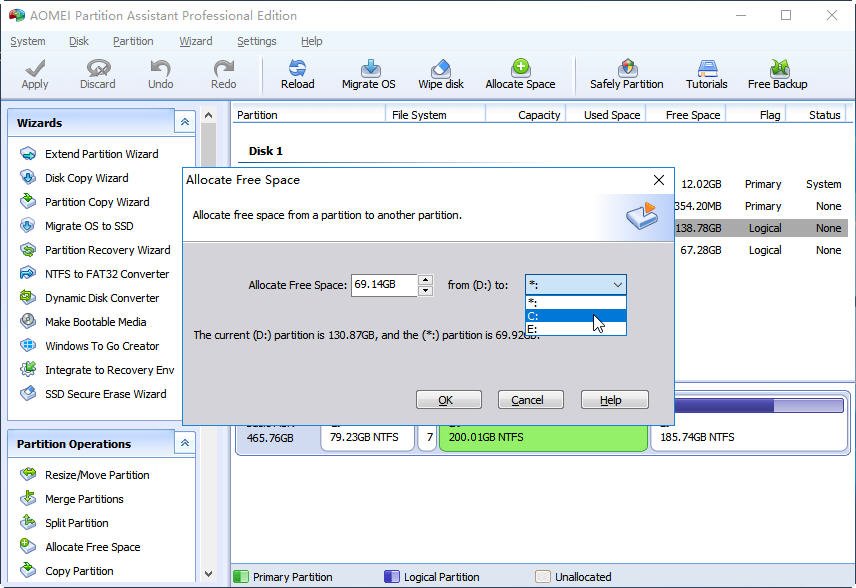This screenshot has height=588, width=856.
Task: Click the 69.14GB size input field
Action: 384,285
